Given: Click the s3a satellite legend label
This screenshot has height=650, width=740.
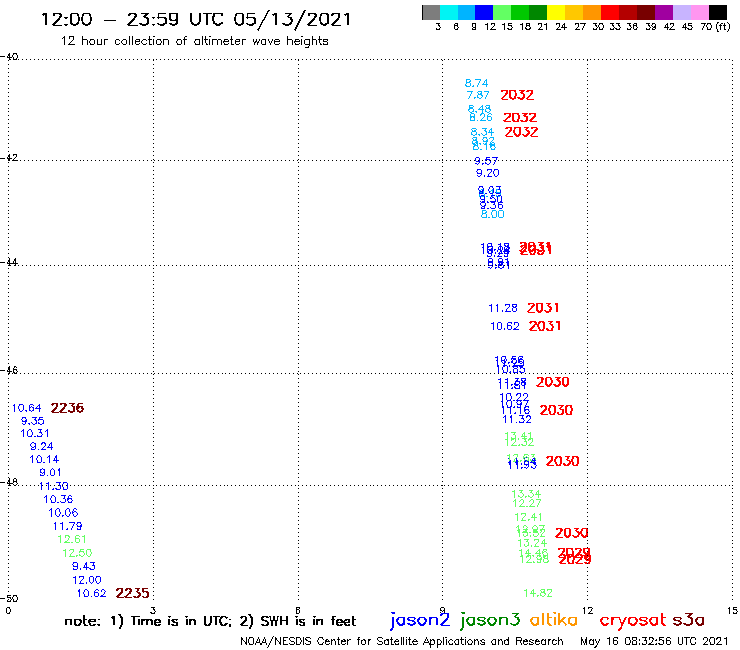Looking at the screenshot, I should tap(688, 620).
